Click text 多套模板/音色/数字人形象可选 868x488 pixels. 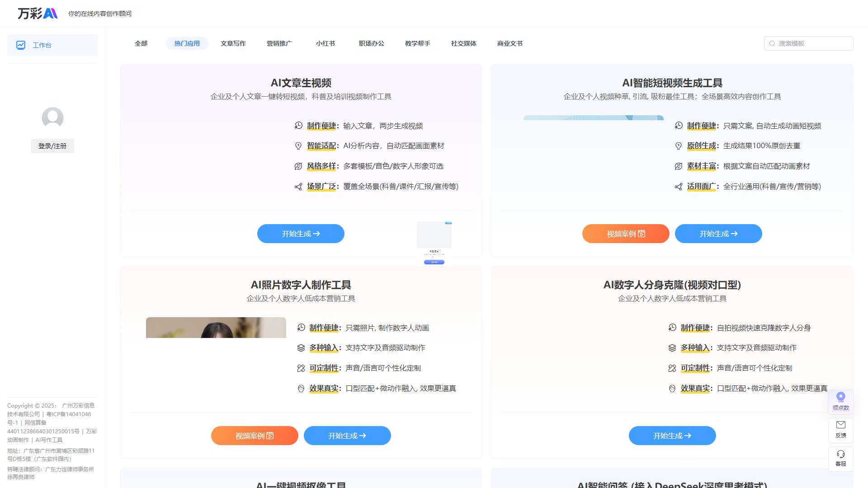(x=393, y=166)
